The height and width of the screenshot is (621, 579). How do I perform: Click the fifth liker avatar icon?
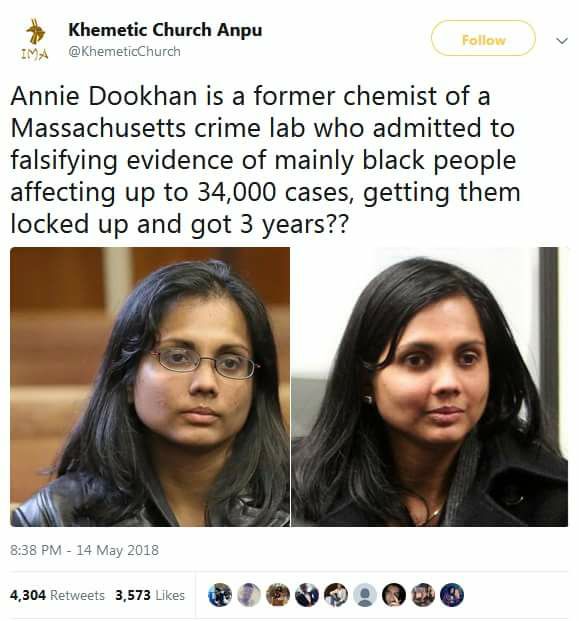(336, 595)
